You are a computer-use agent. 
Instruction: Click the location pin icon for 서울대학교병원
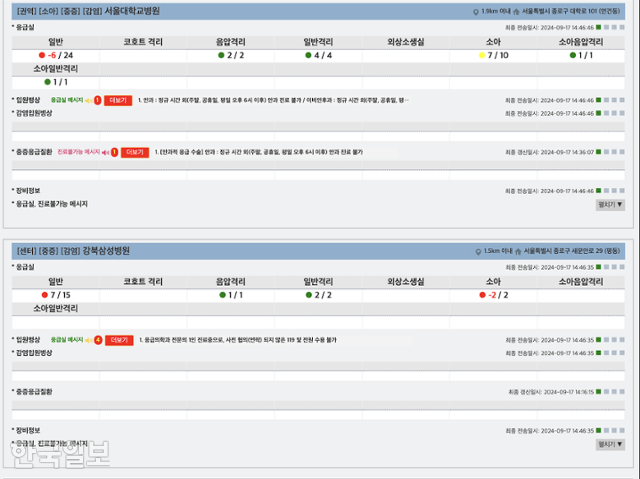(476, 12)
